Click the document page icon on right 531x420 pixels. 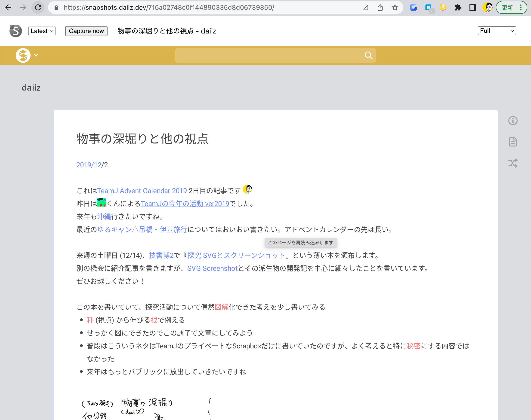513,142
